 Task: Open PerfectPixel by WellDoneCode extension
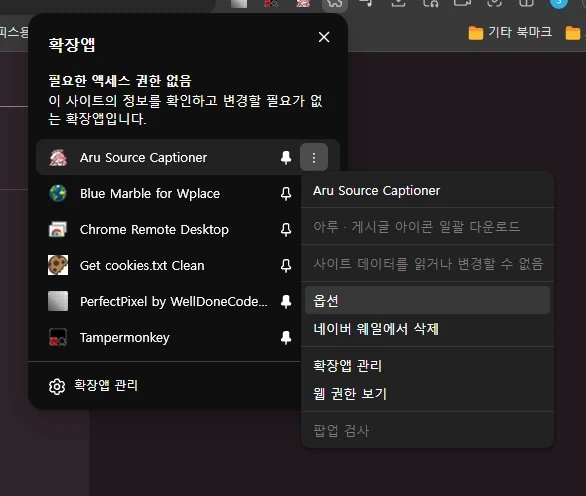click(x=157, y=301)
